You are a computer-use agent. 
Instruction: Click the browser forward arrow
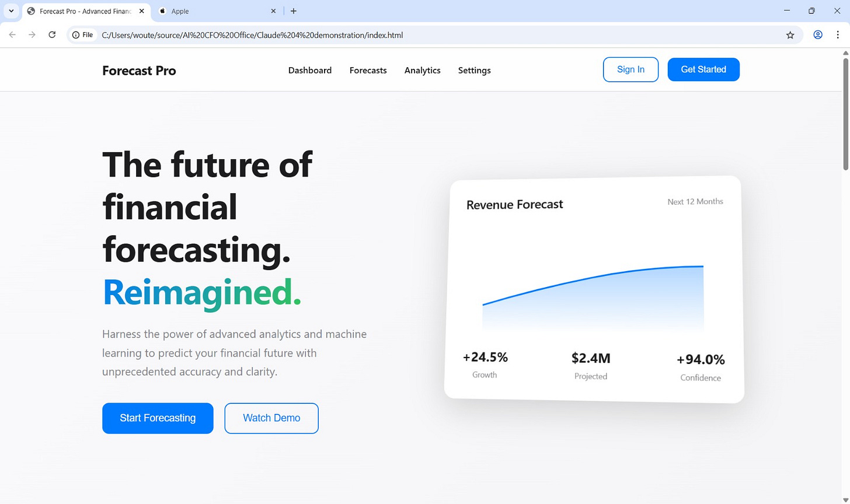(32, 35)
